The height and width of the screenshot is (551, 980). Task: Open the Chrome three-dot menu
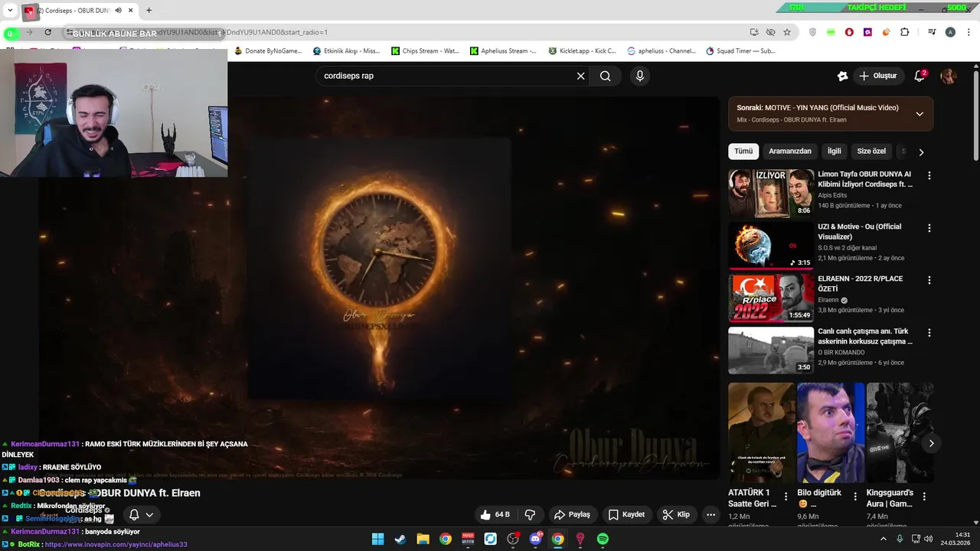(x=967, y=32)
